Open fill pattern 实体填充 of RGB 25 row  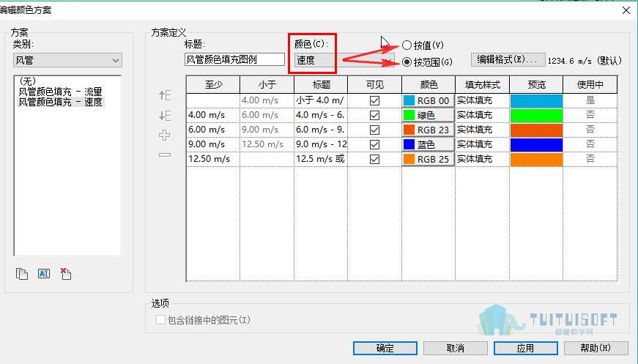482,159
